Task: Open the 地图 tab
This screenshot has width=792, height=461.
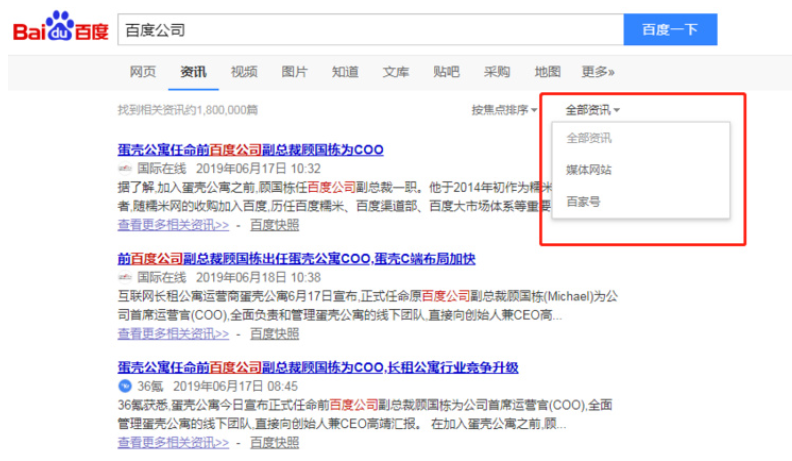Action: (x=548, y=72)
